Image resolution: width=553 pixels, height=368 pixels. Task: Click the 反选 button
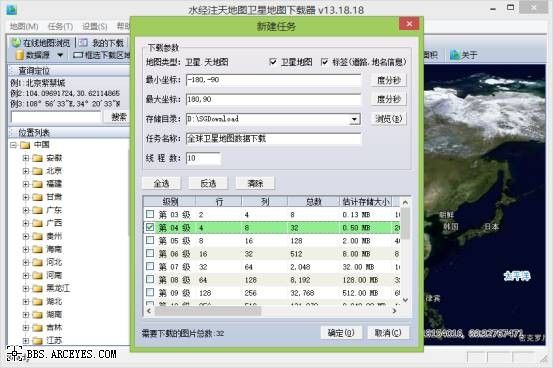coord(208,183)
